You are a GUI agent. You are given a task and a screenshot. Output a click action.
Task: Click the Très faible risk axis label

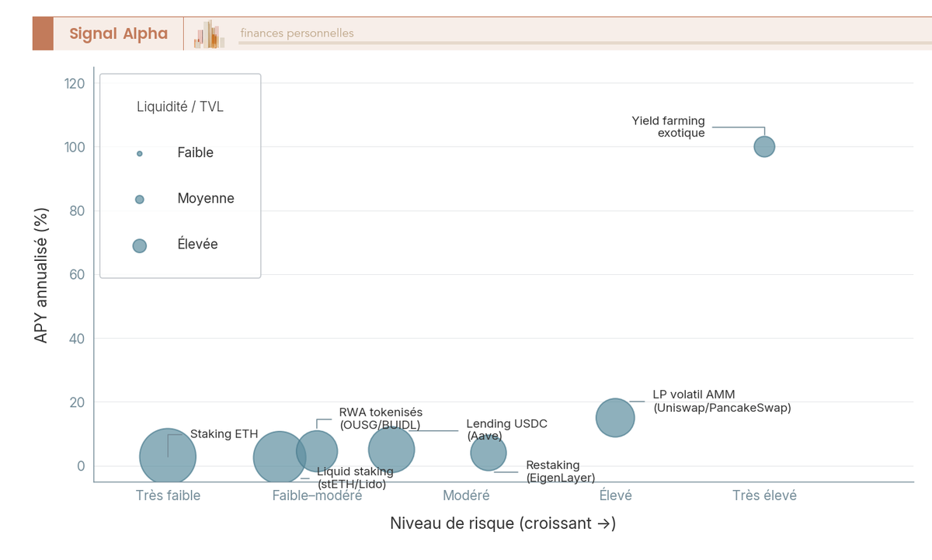pyautogui.click(x=168, y=496)
